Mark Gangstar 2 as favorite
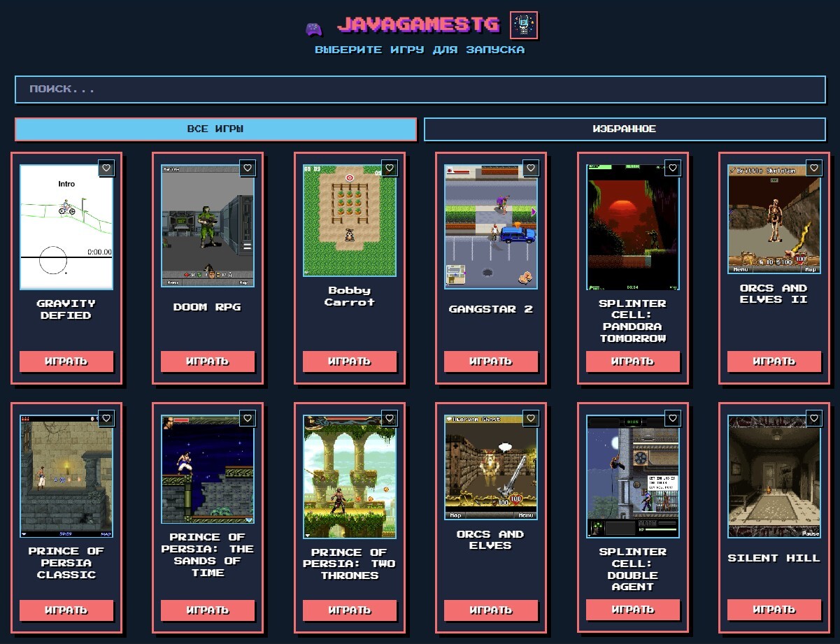840x644 pixels. [531, 168]
